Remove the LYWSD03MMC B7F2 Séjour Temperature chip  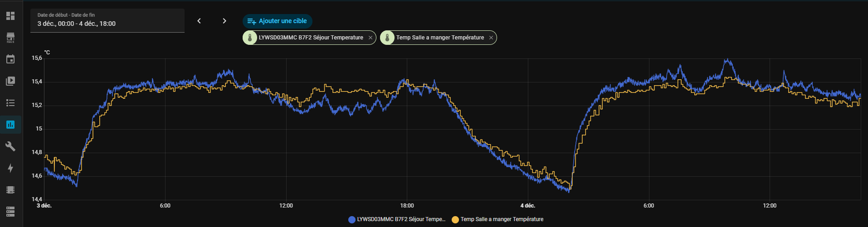pyautogui.click(x=371, y=38)
